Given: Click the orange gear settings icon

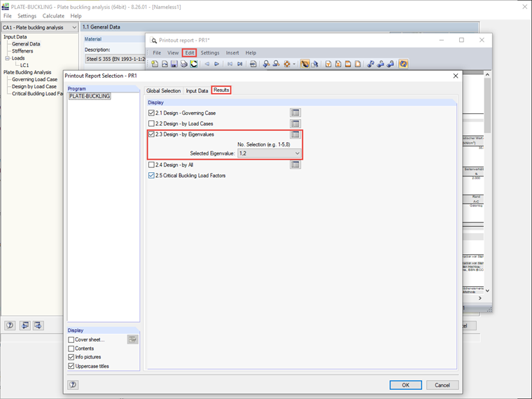Looking at the screenshot, I should coord(287,64).
